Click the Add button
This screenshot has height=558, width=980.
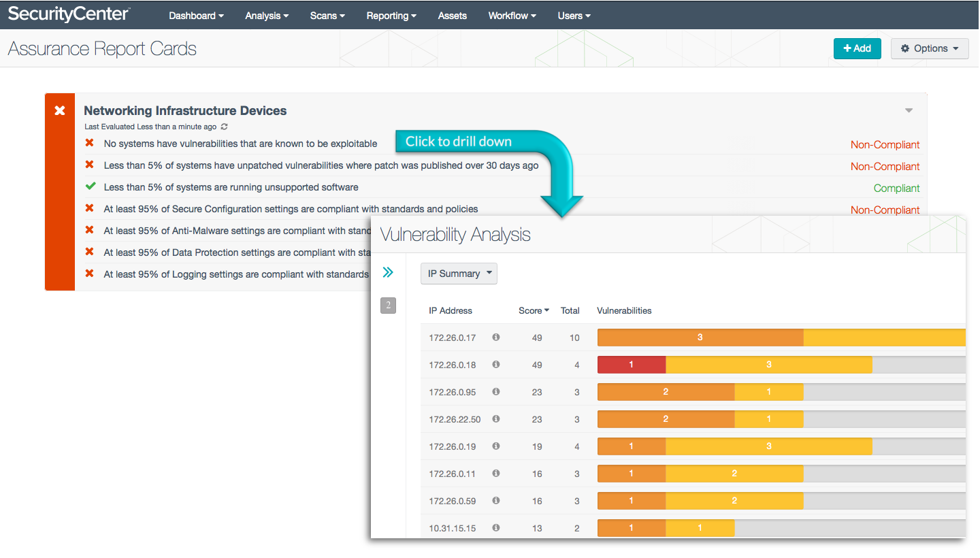(857, 48)
